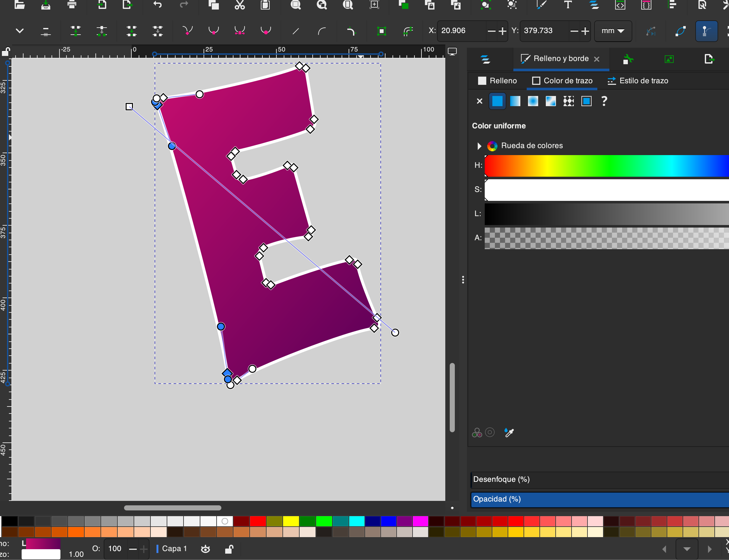Toggle the guide lock at the ruler corner
Image resolution: width=729 pixels, height=560 pixels.
tap(6, 52)
